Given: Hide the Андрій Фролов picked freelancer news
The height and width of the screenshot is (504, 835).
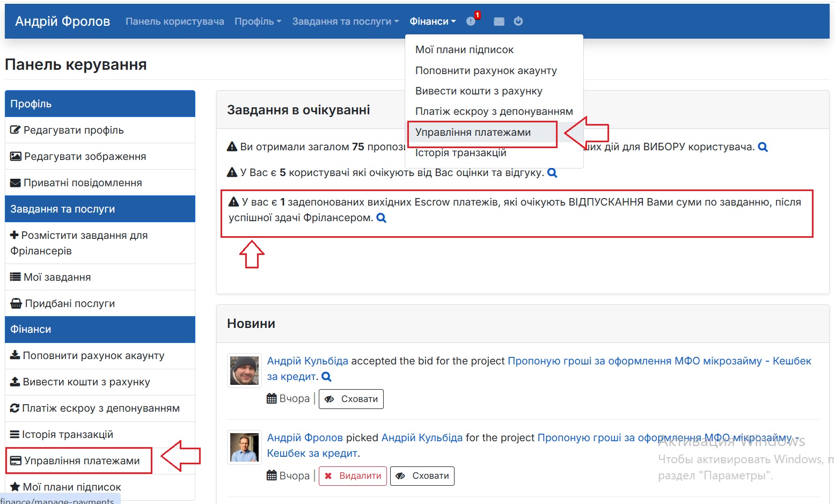Looking at the screenshot, I should (x=422, y=476).
